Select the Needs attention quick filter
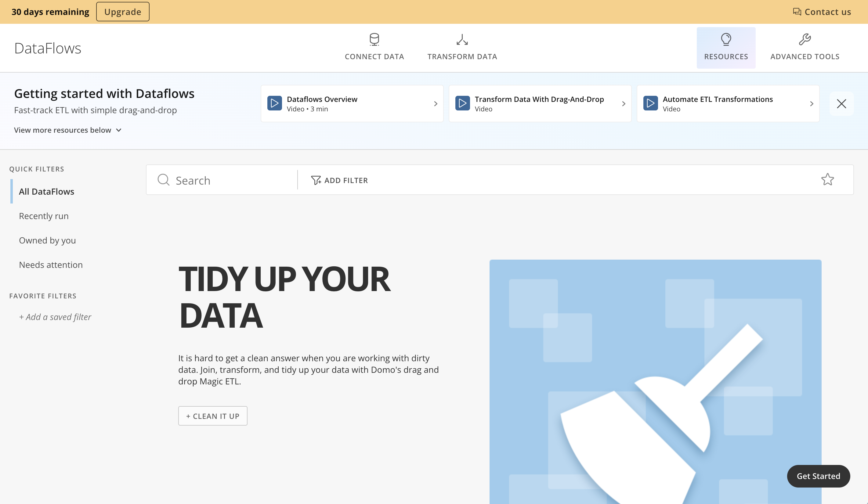This screenshot has height=504, width=868. tap(51, 265)
